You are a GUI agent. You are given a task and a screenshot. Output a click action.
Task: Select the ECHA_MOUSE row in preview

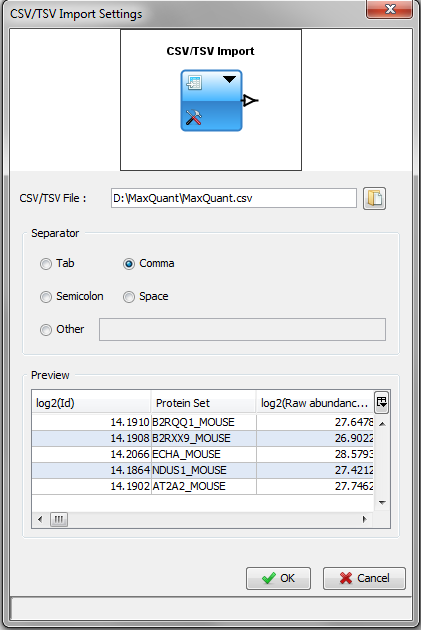203,454
